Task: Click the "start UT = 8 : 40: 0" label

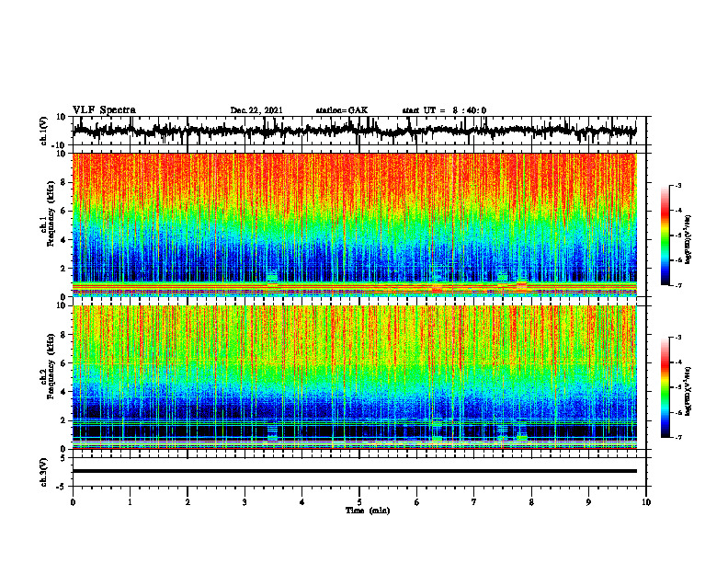Action: [444, 110]
